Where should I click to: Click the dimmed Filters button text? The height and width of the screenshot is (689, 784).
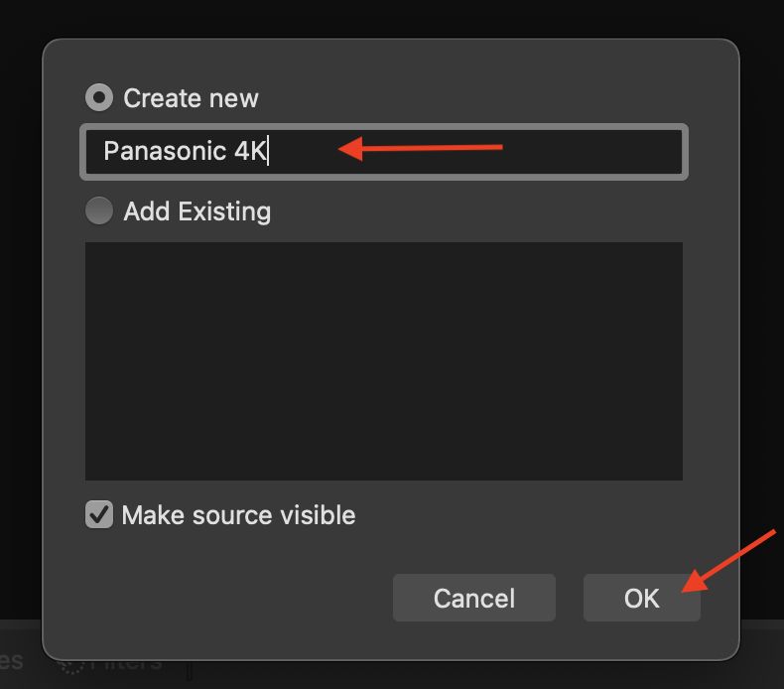point(126,665)
